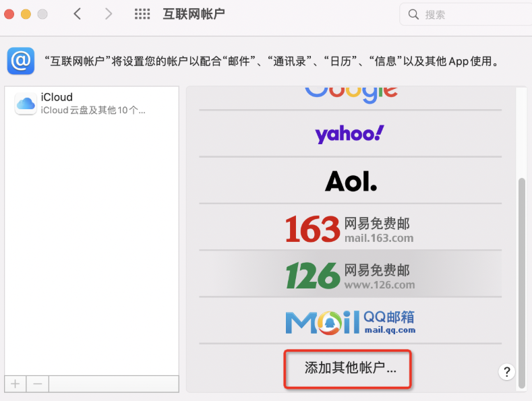Open help with question mark button
This screenshot has height=401, width=532.
pos(507,372)
